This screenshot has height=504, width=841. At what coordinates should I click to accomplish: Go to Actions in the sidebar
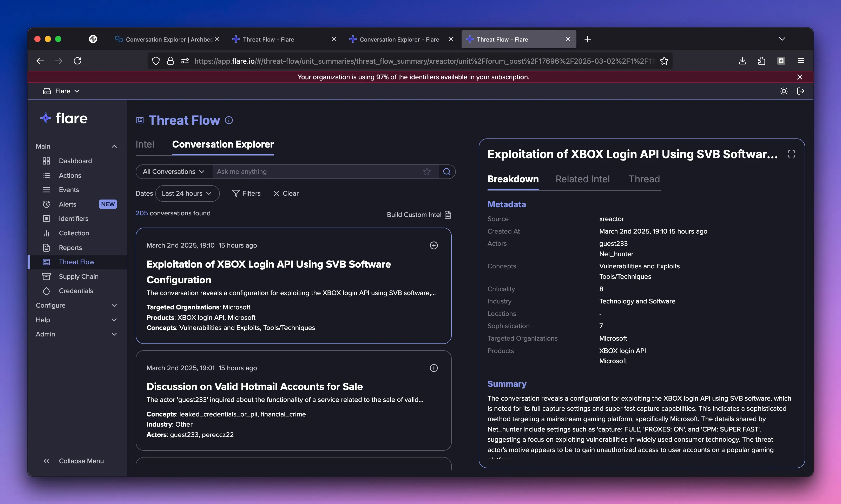point(70,175)
